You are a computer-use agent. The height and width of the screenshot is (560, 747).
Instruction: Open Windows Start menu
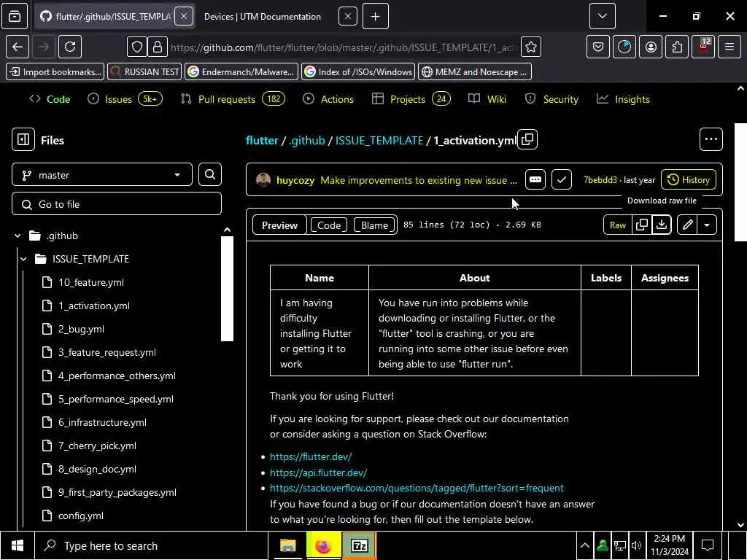(x=18, y=545)
